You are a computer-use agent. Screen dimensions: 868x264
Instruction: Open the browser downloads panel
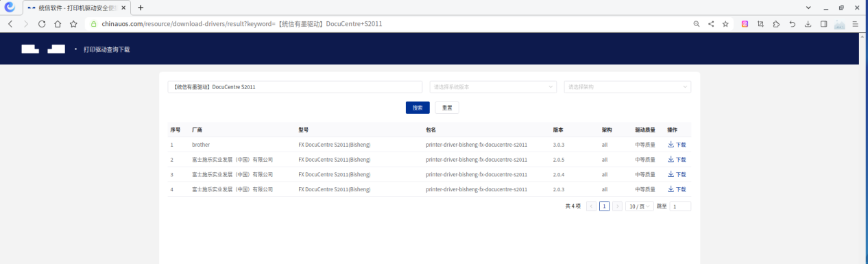pos(808,23)
